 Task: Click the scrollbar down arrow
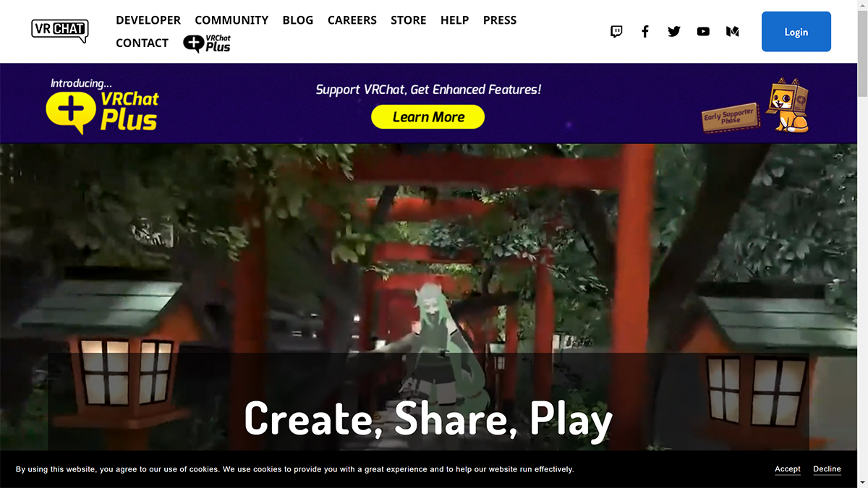[862, 482]
